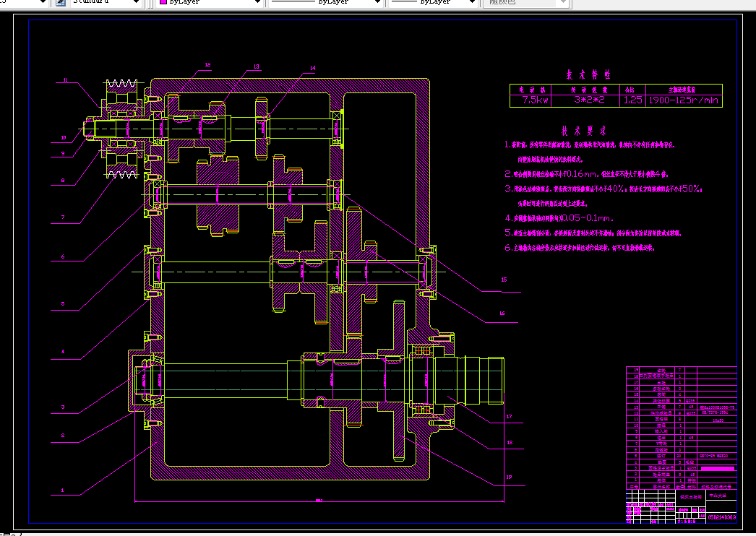Click leader callout number 3 on left
Screen dimensions: 756x536
point(63,407)
